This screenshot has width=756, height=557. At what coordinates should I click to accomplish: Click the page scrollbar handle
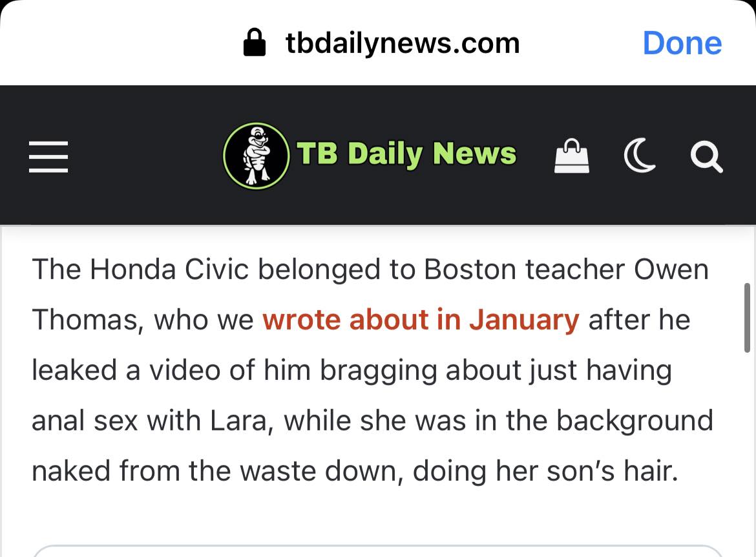748,317
